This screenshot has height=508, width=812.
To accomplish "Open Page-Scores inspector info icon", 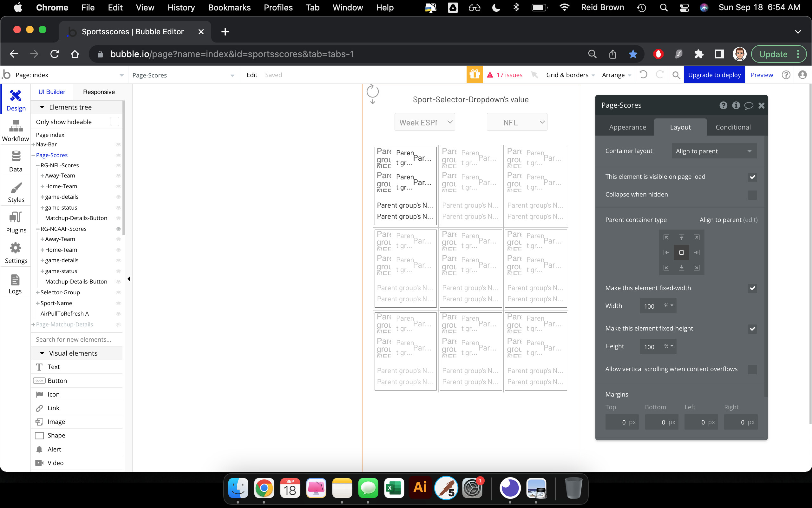I will [x=736, y=105].
